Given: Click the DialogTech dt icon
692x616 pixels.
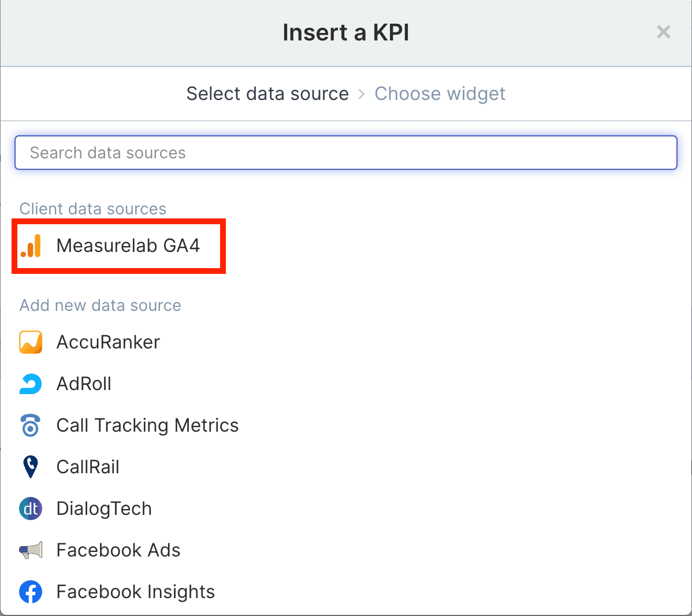Looking at the screenshot, I should pyautogui.click(x=31, y=509).
